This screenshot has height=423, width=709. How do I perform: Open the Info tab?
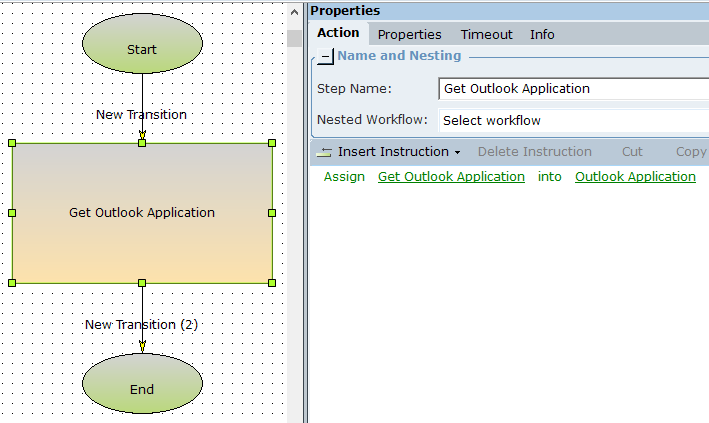click(542, 34)
